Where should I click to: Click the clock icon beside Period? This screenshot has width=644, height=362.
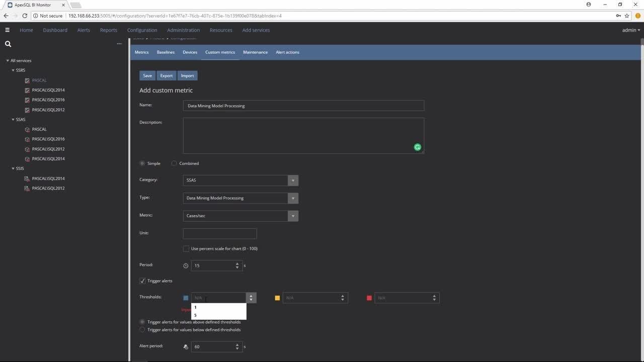pos(186,265)
